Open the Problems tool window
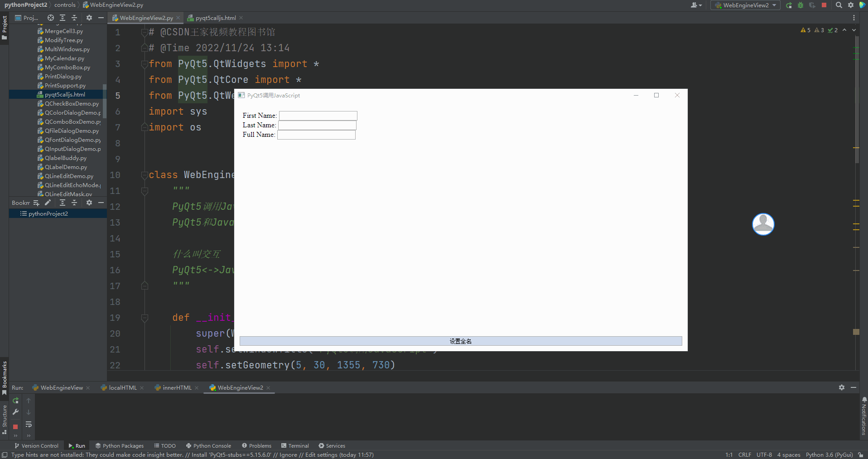Screen dimensions: 868x459 (x=256, y=446)
